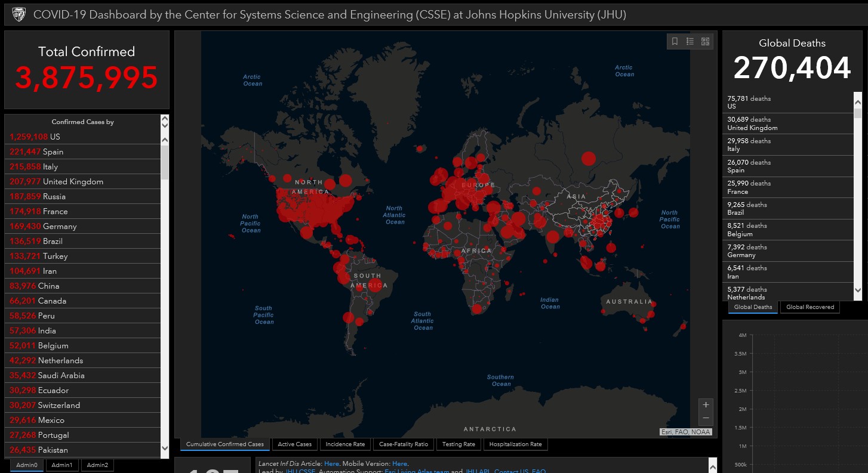This screenshot has height=473, width=868.
Task: Select China with 83,976 cases
Action: pos(82,286)
